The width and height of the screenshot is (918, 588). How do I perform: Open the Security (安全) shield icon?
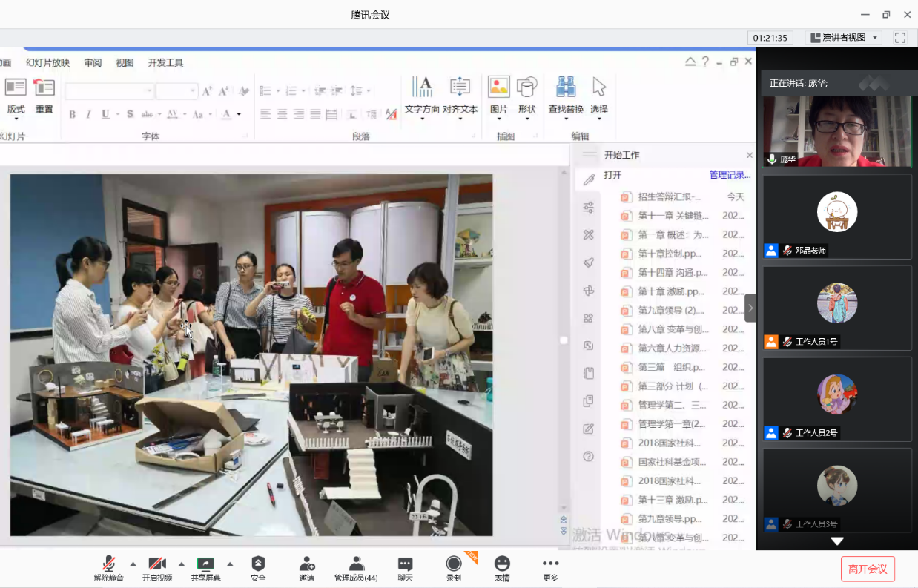[257, 564]
